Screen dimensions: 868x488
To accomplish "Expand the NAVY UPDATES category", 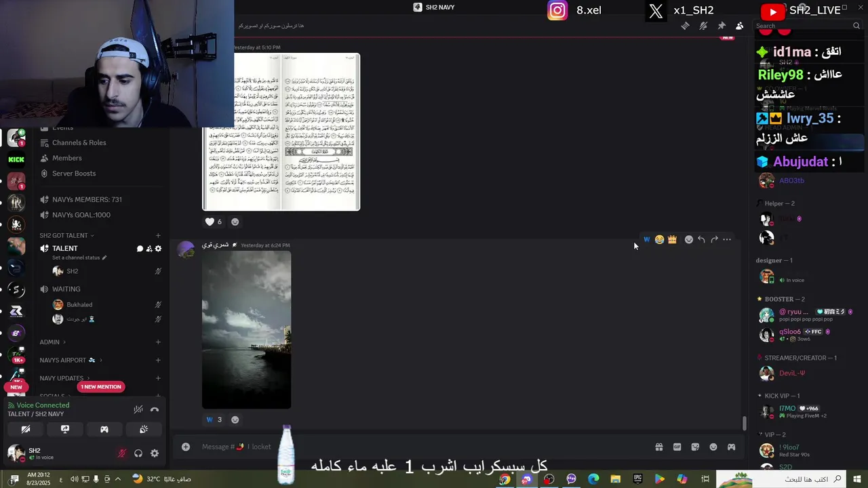I will coord(65,378).
